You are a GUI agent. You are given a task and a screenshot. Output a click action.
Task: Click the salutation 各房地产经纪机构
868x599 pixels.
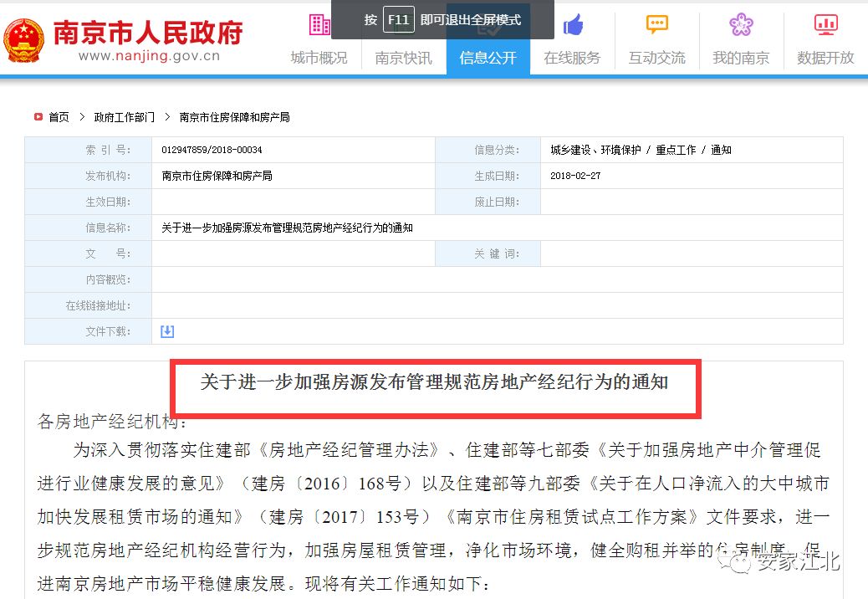click(112, 422)
